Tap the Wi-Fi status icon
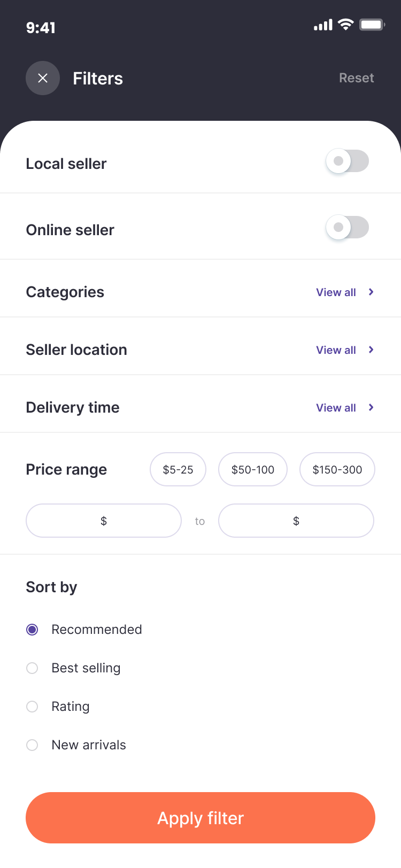The height and width of the screenshot is (868, 401). point(346,25)
